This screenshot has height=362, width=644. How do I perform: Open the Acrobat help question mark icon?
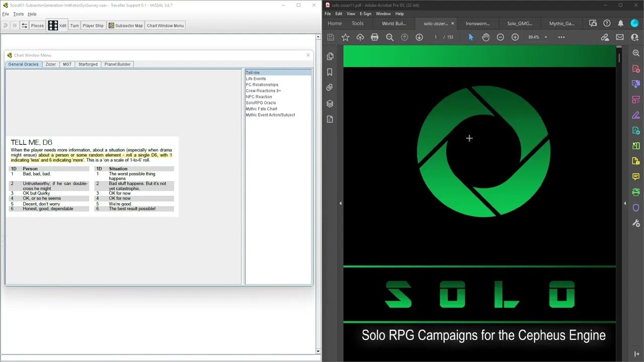[x=607, y=23]
